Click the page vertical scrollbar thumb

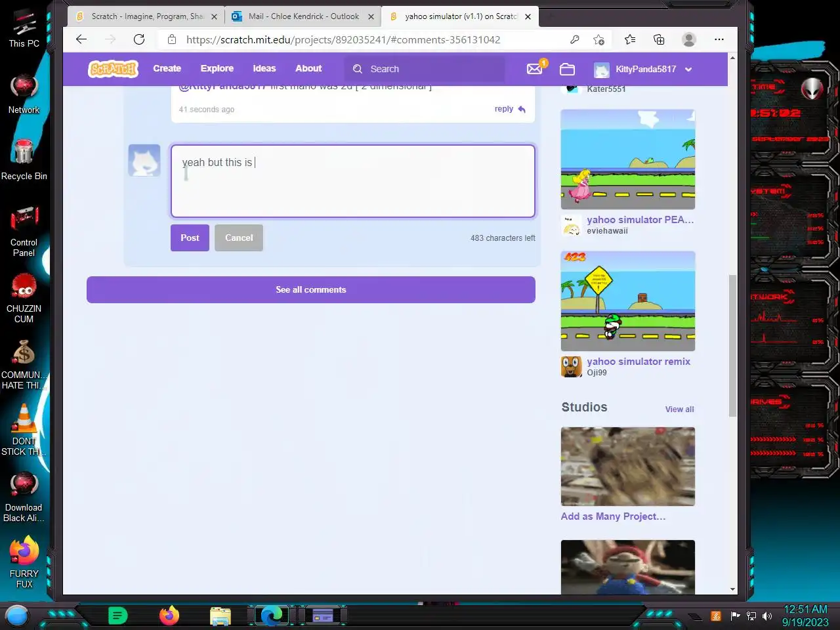coord(732,345)
